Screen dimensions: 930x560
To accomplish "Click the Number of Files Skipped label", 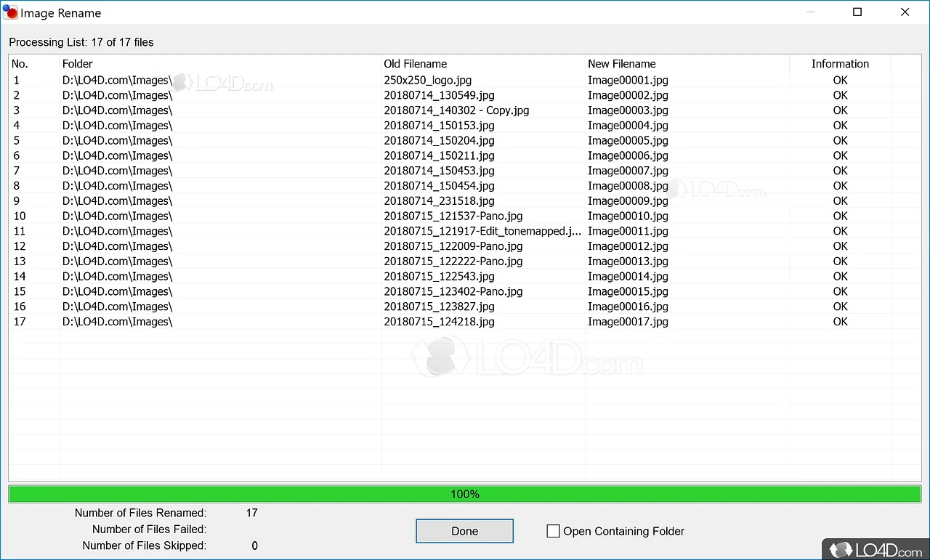I will pyautogui.click(x=144, y=545).
